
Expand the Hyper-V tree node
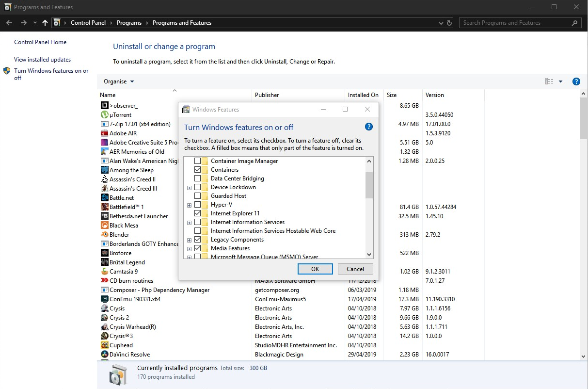point(190,205)
